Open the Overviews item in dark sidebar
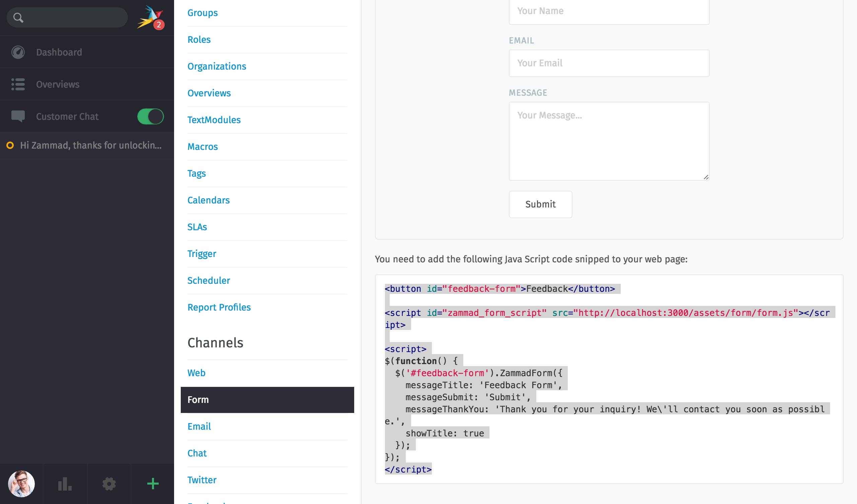The image size is (857, 504). coord(87,84)
